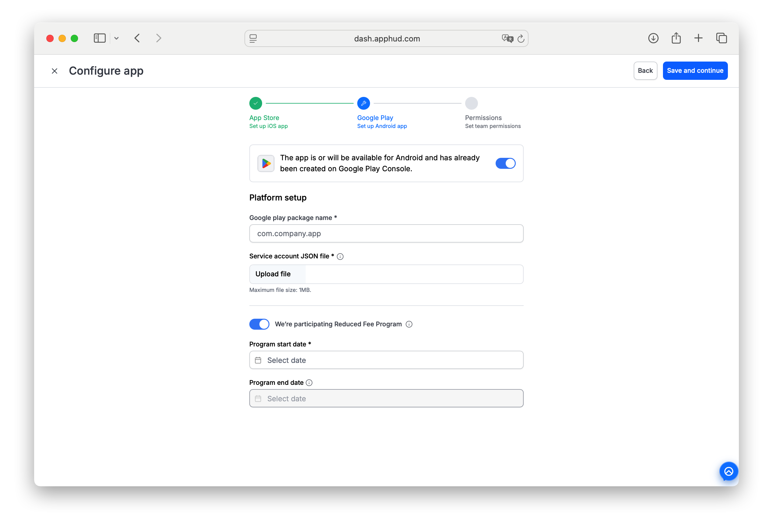The height and width of the screenshot is (532, 773).
Task: Expand the sidebar tab group dropdown
Action: (116, 38)
